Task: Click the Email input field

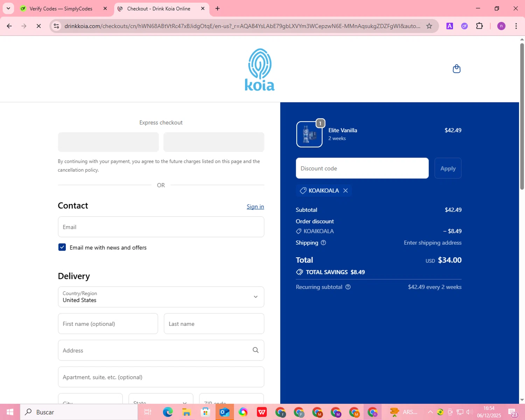Action: (161, 227)
